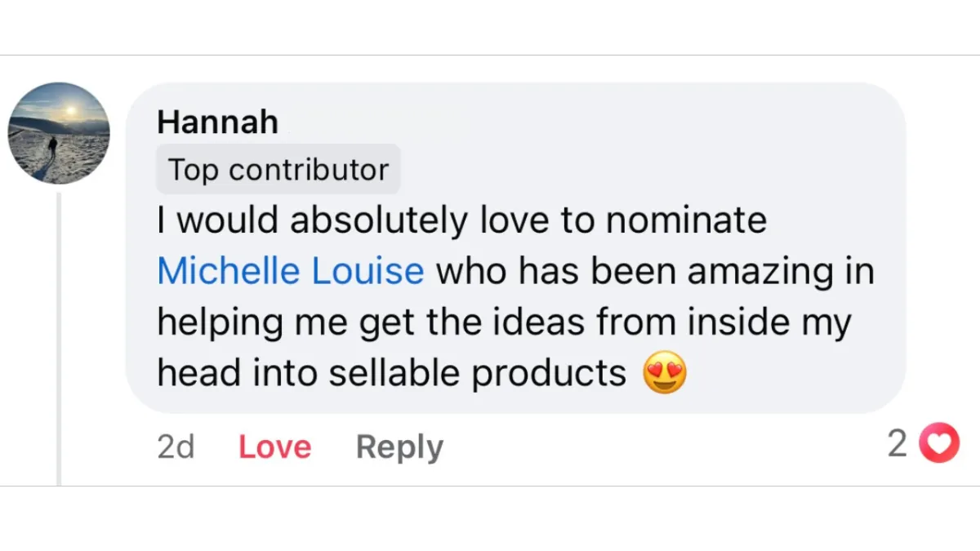Viewport: 980px width, 551px height.
Task: Reply to Hannah's comment
Action: [x=399, y=447]
